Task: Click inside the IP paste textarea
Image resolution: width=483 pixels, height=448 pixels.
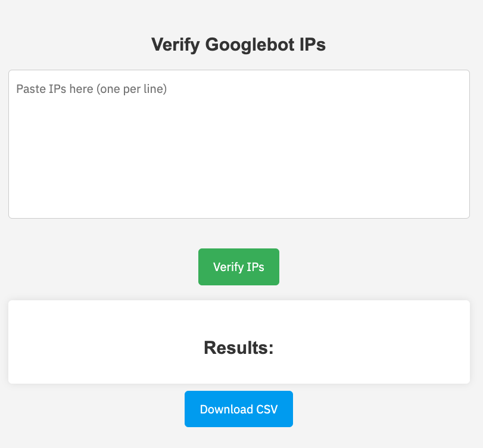Action: tap(238, 143)
